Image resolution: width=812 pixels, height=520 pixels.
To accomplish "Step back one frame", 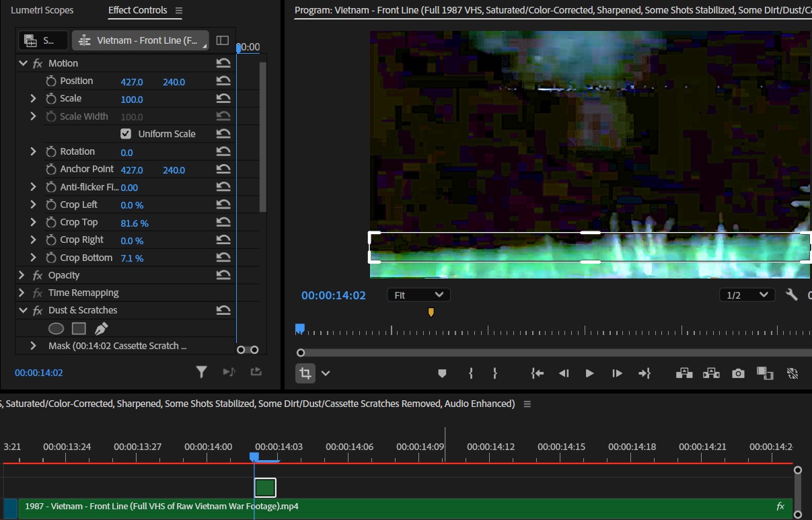I will [x=564, y=373].
